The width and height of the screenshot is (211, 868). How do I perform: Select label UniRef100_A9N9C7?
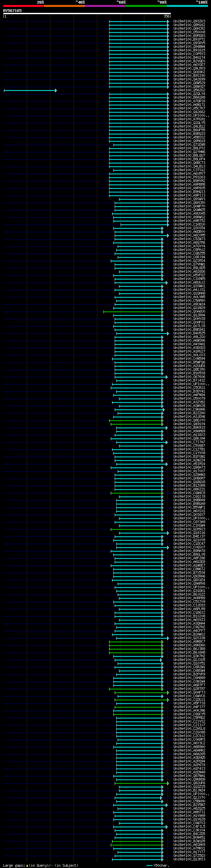[x=189, y=642]
